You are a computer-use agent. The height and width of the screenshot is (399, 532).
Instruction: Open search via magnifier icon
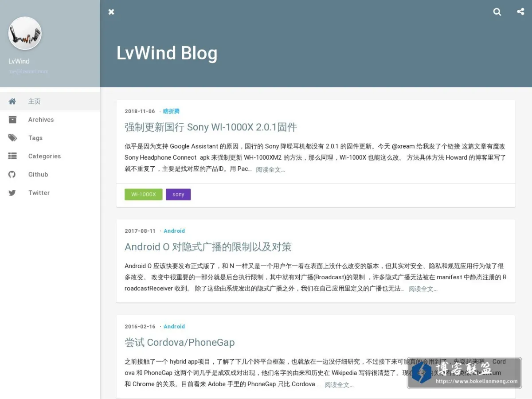coord(497,12)
